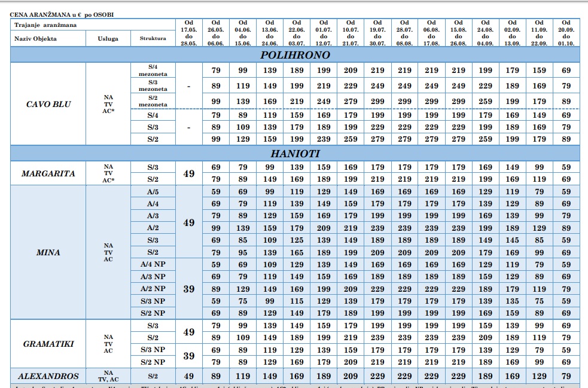Select the CAVO BLU property name cell

(x=48, y=104)
